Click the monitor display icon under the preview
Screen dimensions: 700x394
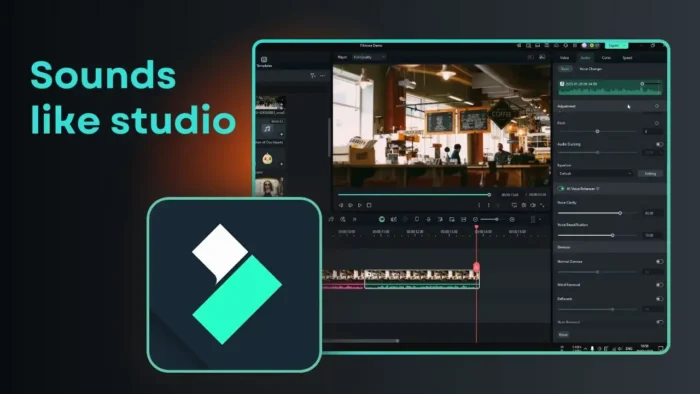click(514, 205)
